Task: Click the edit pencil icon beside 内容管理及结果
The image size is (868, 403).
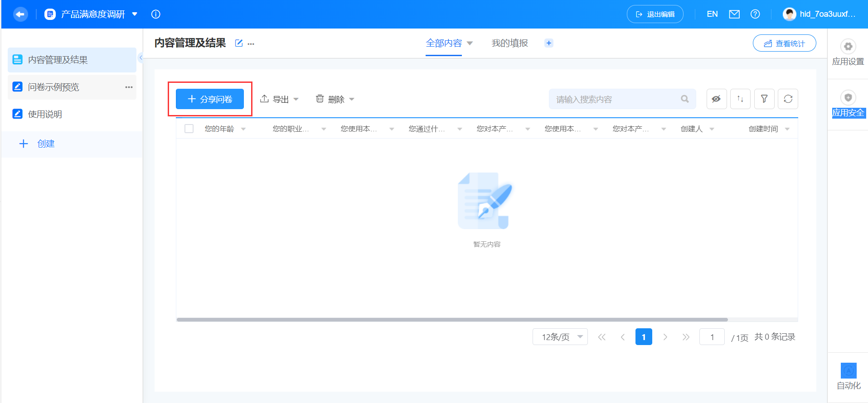Action: pos(239,43)
